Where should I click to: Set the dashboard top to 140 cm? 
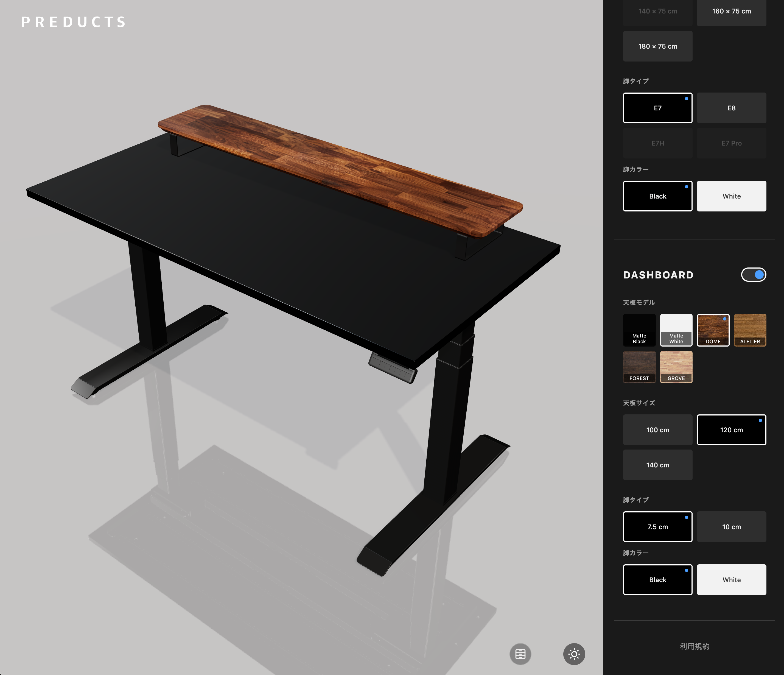pos(657,465)
